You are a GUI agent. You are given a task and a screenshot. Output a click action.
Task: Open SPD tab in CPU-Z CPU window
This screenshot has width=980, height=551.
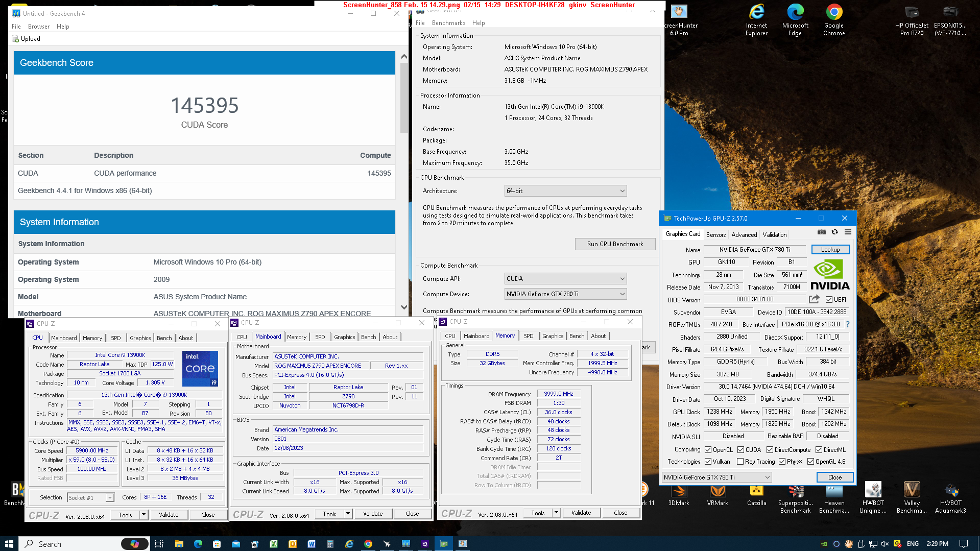point(116,338)
